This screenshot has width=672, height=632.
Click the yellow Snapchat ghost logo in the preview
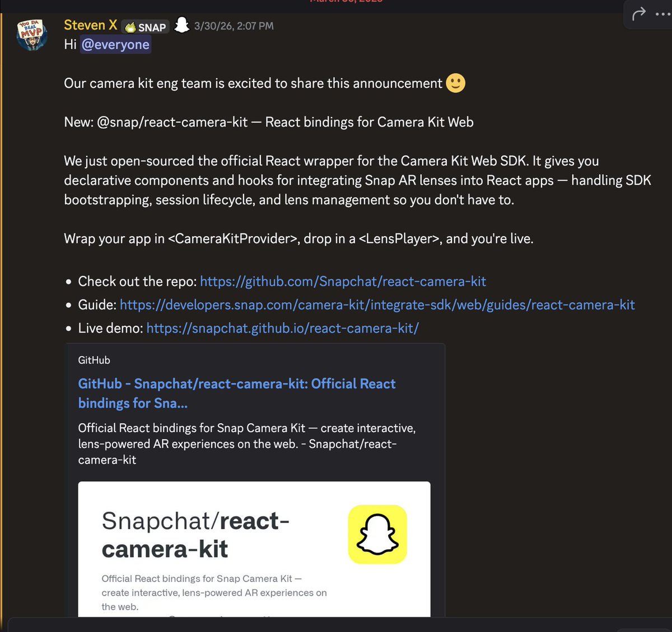(377, 534)
